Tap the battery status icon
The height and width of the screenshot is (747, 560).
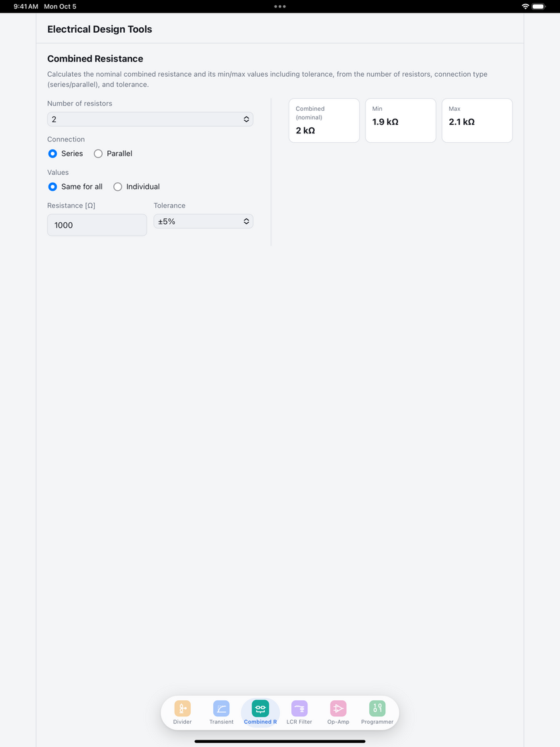pyautogui.click(x=539, y=6)
